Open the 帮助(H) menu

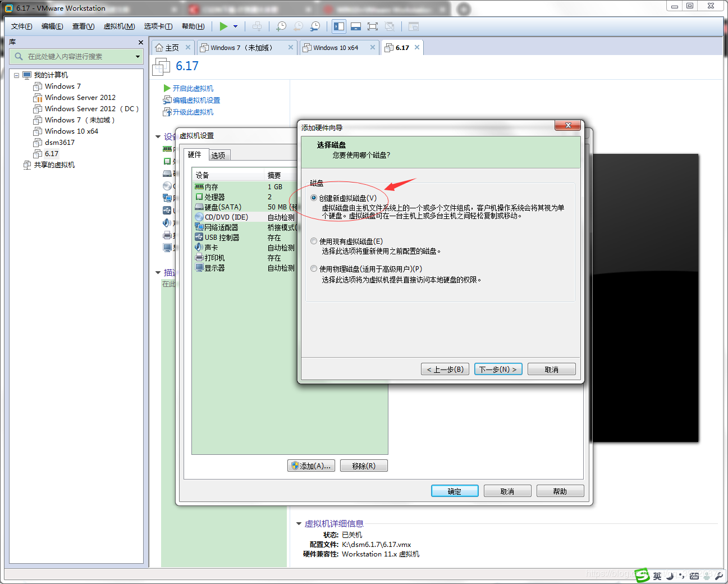click(x=193, y=26)
